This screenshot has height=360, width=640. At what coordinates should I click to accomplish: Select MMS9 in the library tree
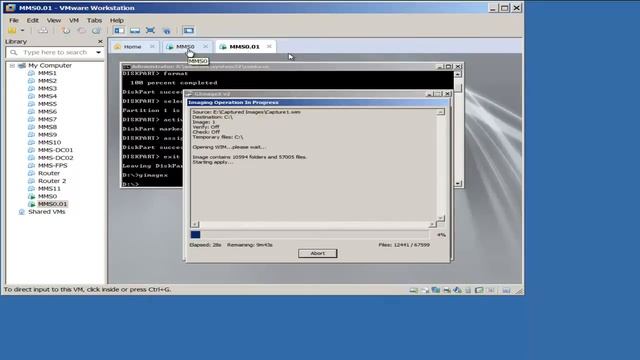click(47, 135)
